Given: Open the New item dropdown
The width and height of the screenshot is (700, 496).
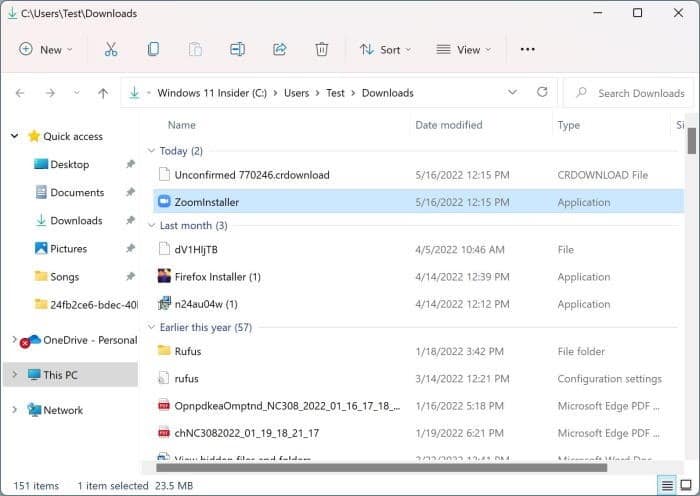Looking at the screenshot, I should point(46,50).
